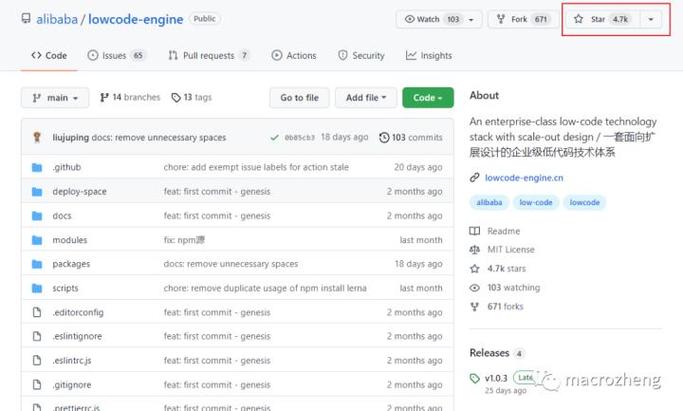Open the Watch notifications dropdown
The width and height of the screenshot is (683, 411).
point(439,19)
